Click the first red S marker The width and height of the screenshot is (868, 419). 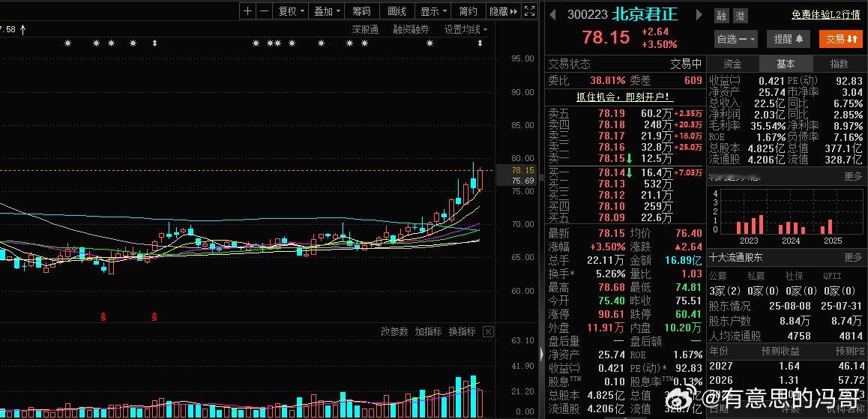coord(103,317)
